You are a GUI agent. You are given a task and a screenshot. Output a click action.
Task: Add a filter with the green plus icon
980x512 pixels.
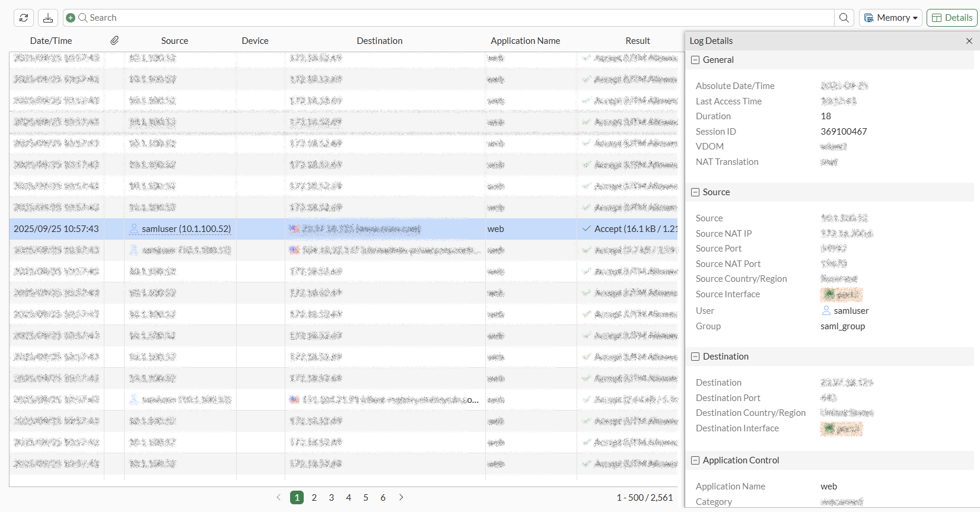point(71,18)
